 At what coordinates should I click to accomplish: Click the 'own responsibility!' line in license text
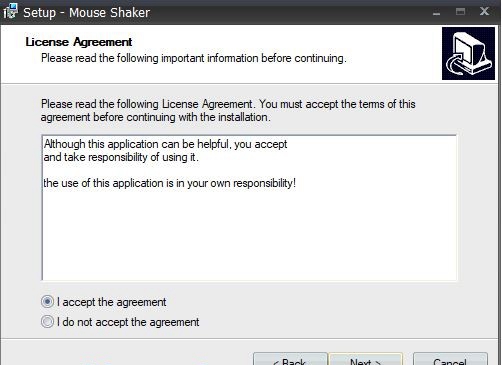[x=170, y=183]
